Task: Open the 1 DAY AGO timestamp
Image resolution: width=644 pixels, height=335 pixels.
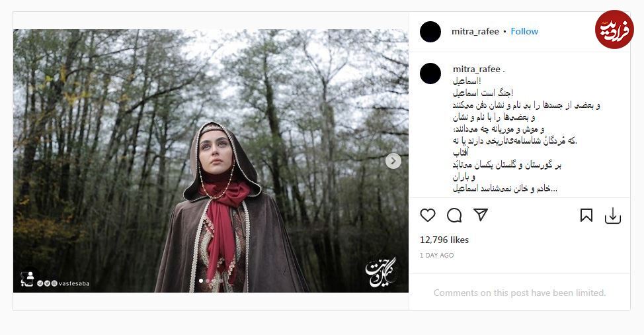Action: pos(436,256)
